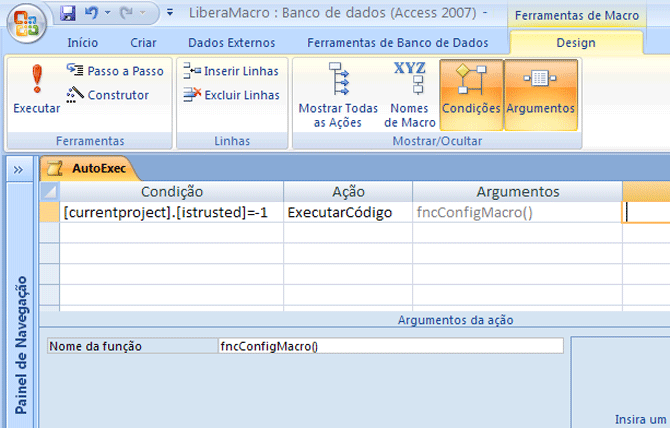
Task: Click the Redo arrow icon
Action: coord(126,13)
